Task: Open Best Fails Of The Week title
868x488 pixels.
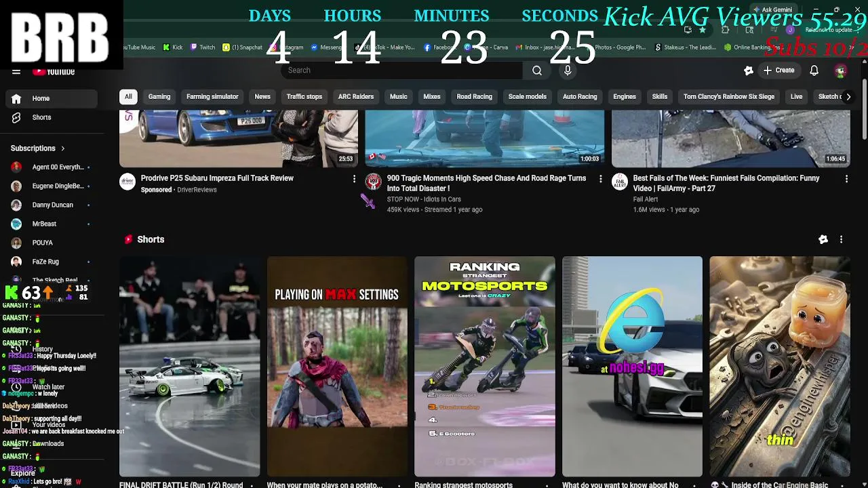Action: [726, 183]
